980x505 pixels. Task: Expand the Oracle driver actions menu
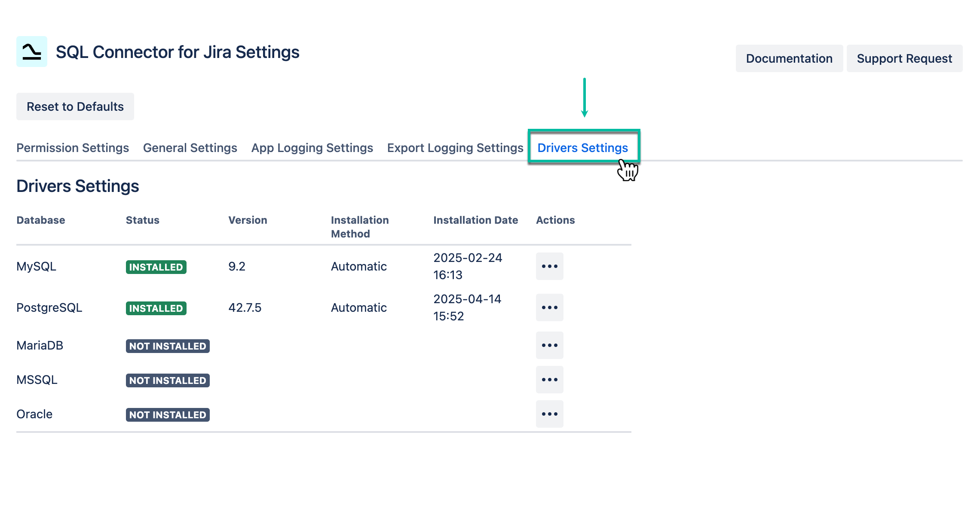(549, 414)
